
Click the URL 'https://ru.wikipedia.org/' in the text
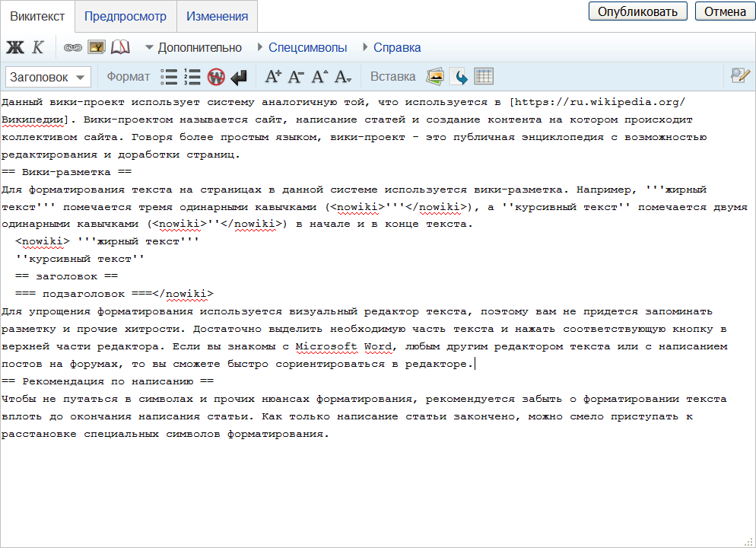pos(599,102)
